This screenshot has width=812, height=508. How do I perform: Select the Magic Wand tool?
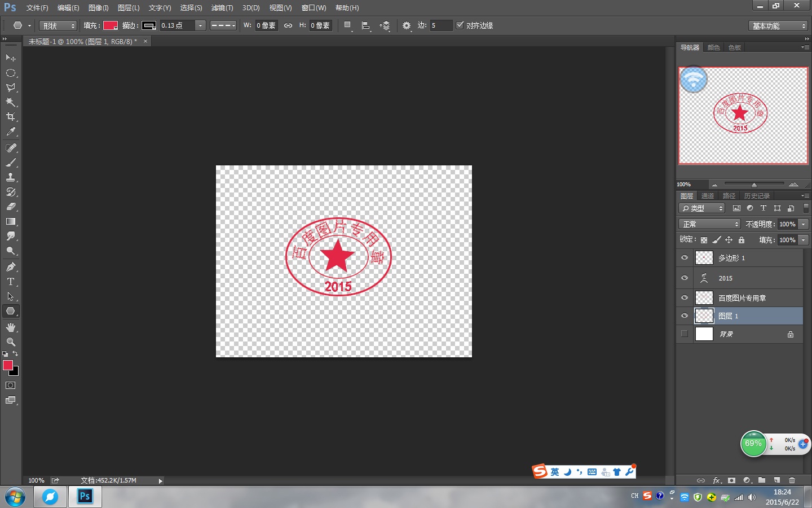pos(10,102)
